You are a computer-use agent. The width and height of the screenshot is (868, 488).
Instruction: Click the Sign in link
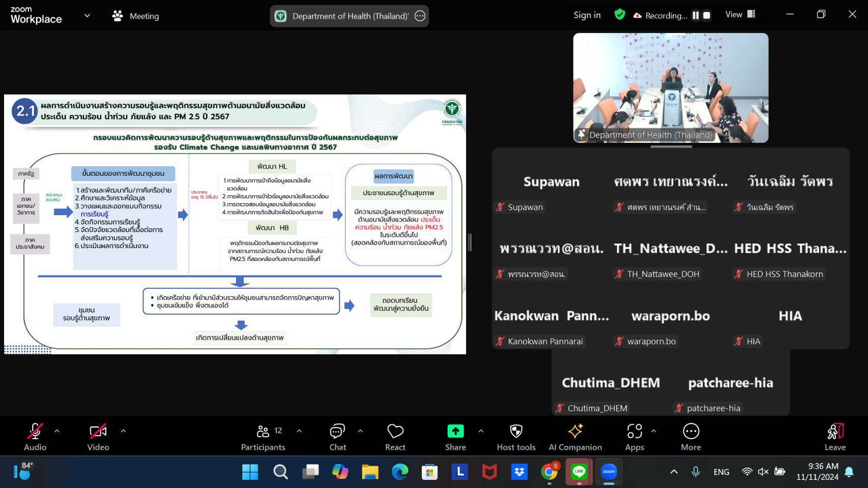(587, 15)
